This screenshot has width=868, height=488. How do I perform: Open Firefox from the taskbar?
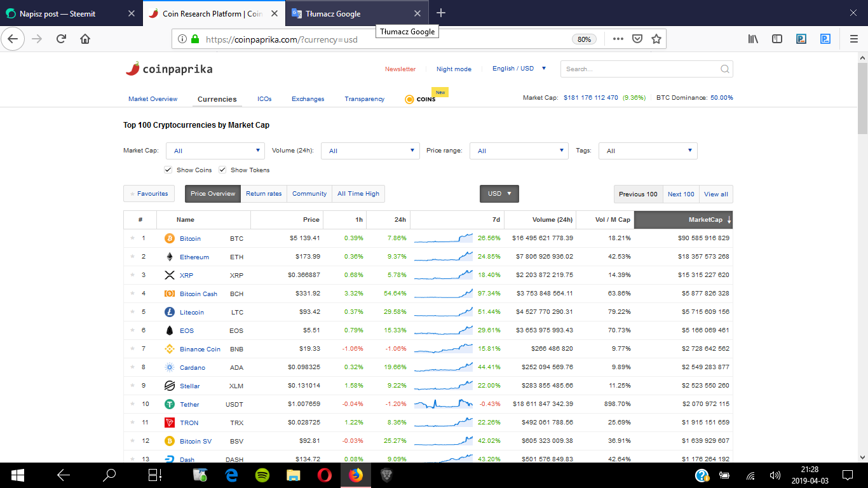(355, 475)
